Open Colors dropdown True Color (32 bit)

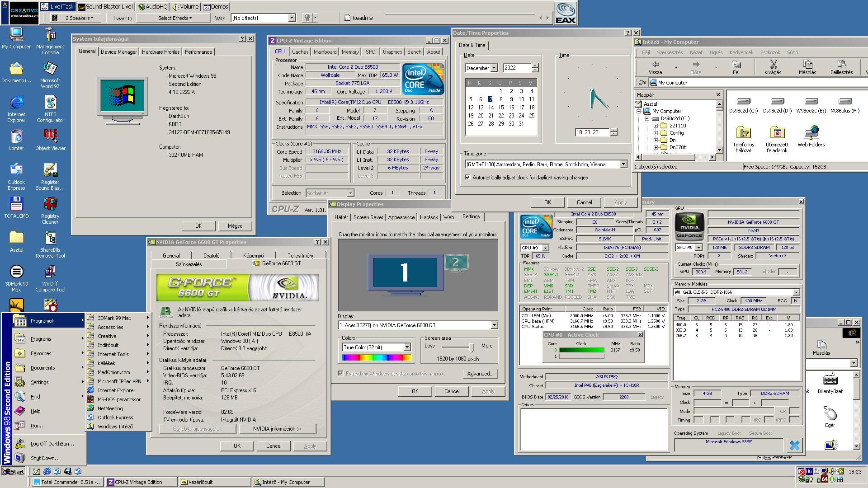(x=407, y=347)
